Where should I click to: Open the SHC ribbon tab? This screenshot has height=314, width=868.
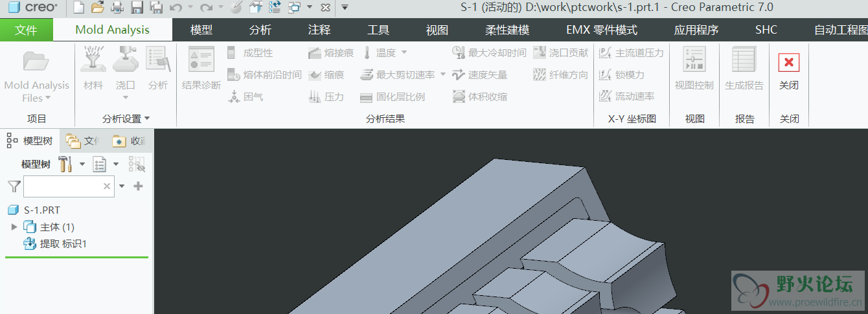tap(766, 30)
